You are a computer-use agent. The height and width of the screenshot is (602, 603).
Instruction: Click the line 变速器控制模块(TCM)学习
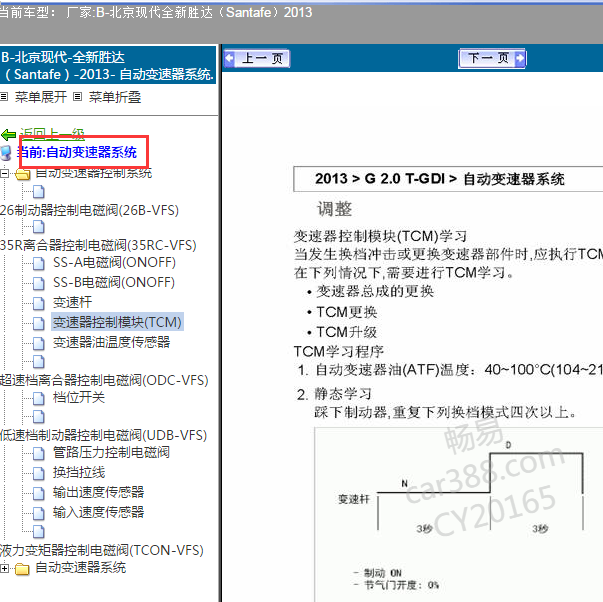(380, 236)
